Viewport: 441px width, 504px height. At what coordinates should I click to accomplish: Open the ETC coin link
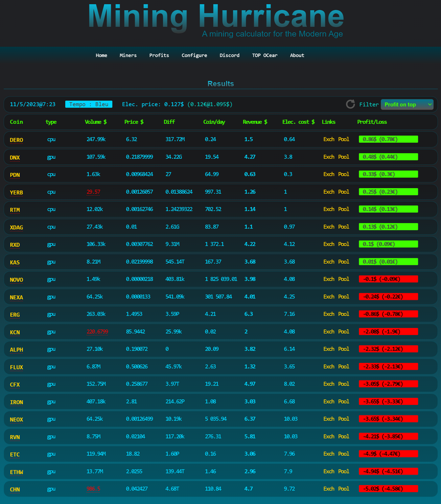pos(15,454)
